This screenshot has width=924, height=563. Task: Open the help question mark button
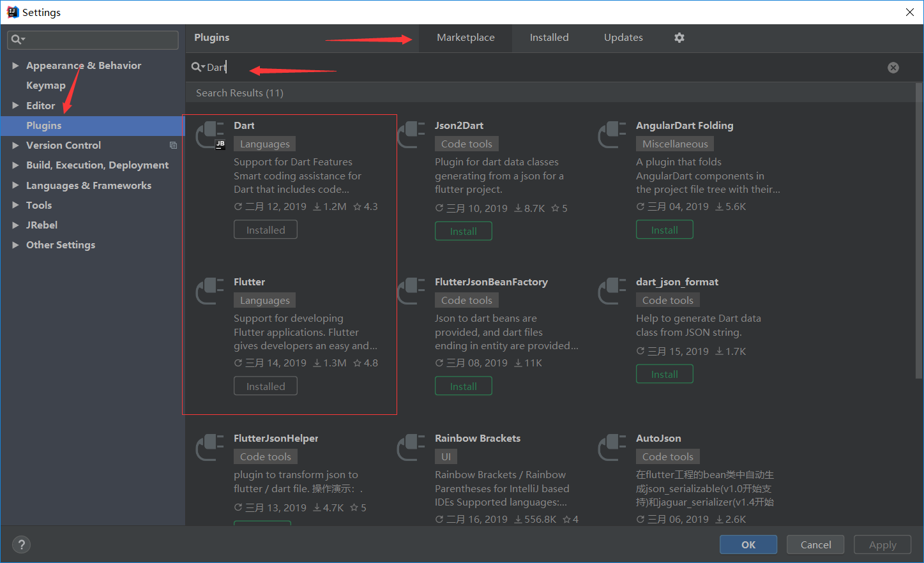pyautogui.click(x=22, y=544)
